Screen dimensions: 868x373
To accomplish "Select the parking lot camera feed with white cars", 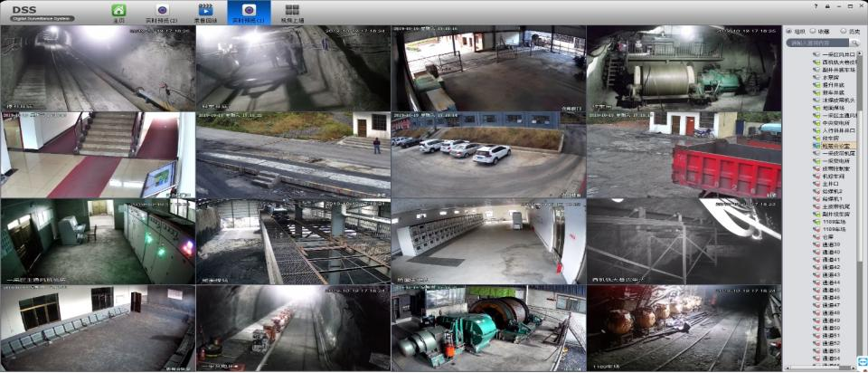I will coord(488,155).
